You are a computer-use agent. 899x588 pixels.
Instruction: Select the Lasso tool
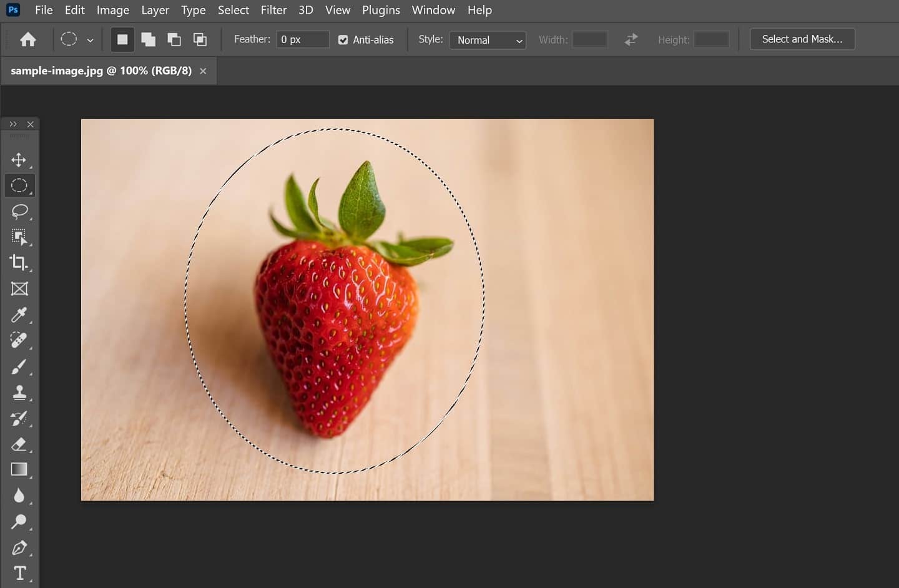[19, 212]
